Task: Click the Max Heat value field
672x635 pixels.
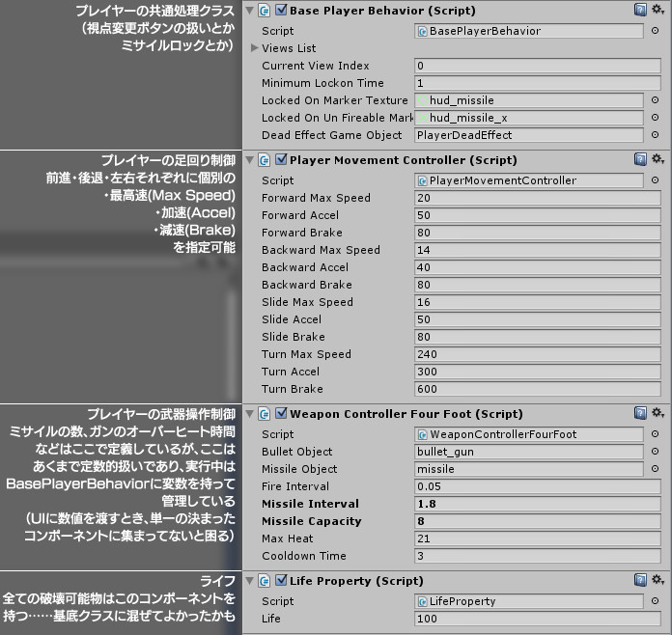Action: [538, 538]
